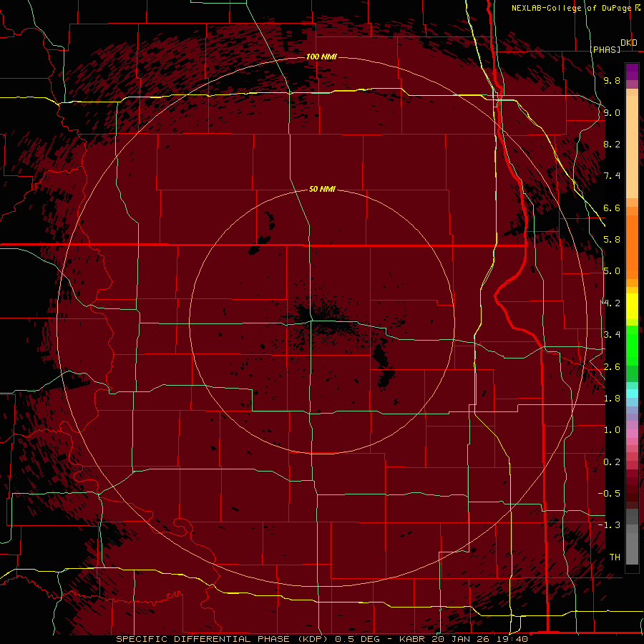The height and width of the screenshot is (644, 644).
Task: Click the [PHAS] legend heading
Action: pos(605,49)
